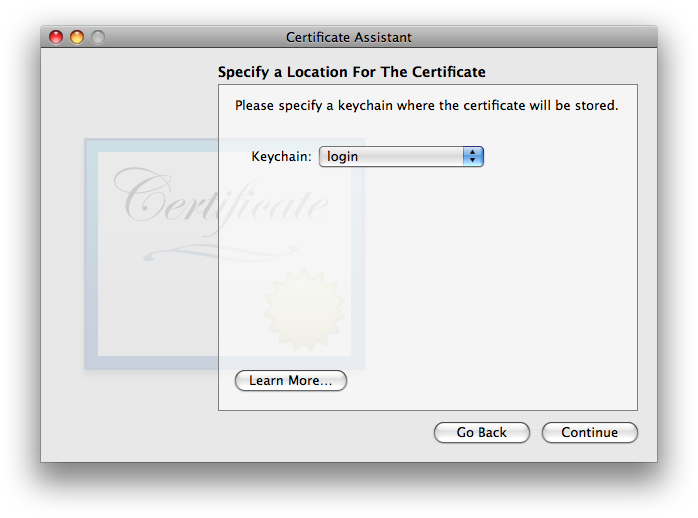Click the 'Specify a Location For The Certificate' heading
This screenshot has height=518, width=698.
pos(352,72)
